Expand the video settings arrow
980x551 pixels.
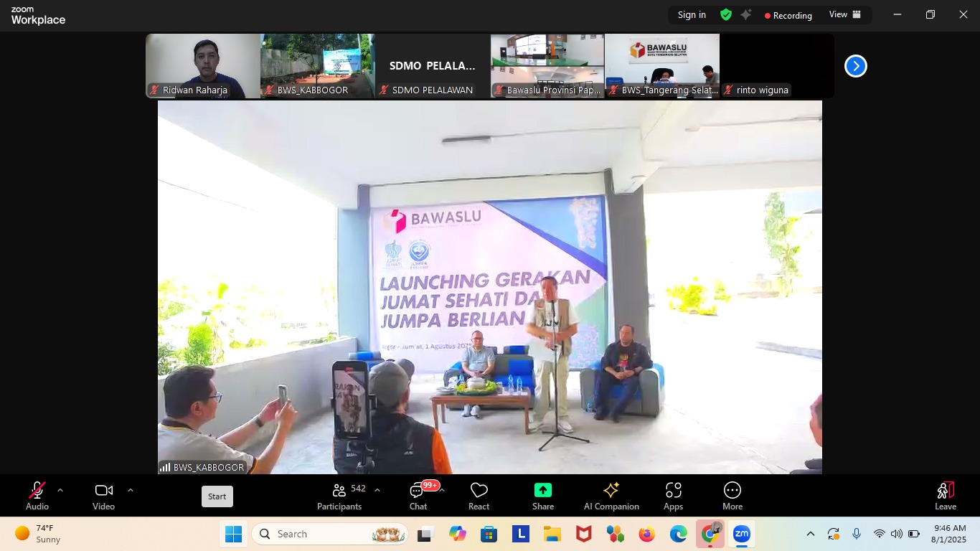tap(130, 491)
